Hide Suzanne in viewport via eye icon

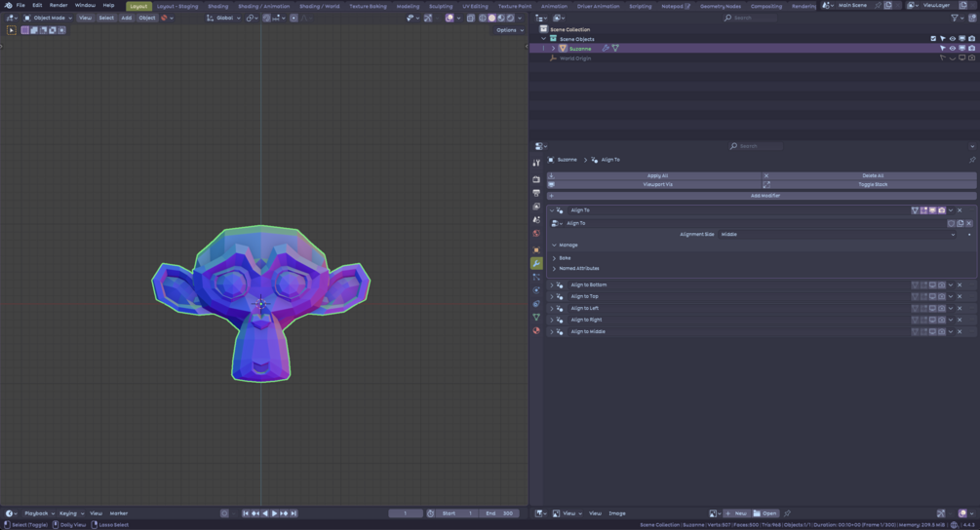coord(953,48)
